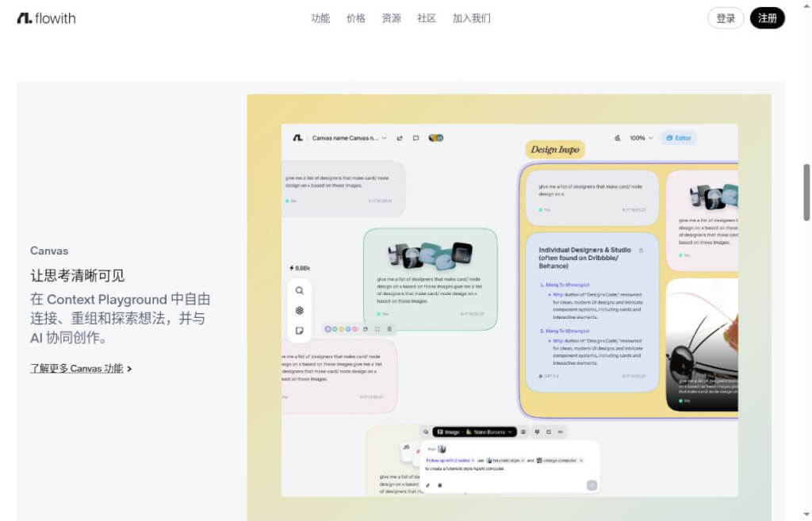Click the share icon in canvas header
Screen dimensions: 812x521
[400, 138]
